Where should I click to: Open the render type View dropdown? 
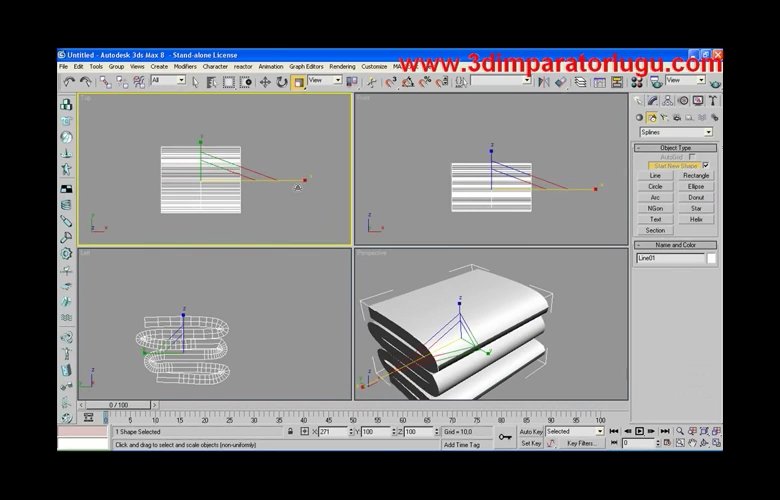coord(685,80)
